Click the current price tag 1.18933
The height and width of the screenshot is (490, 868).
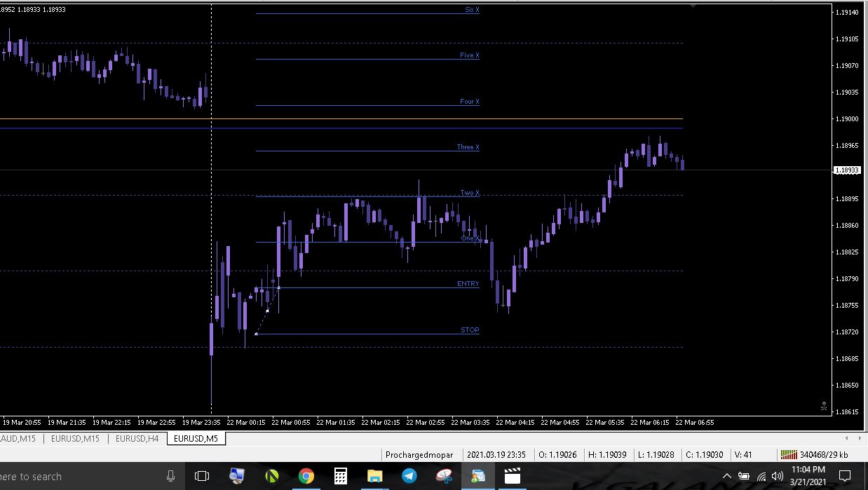tap(847, 170)
